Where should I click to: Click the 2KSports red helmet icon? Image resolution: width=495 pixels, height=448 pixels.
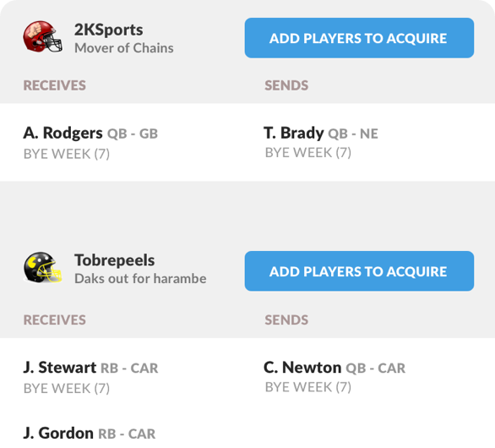pyautogui.click(x=42, y=36)
